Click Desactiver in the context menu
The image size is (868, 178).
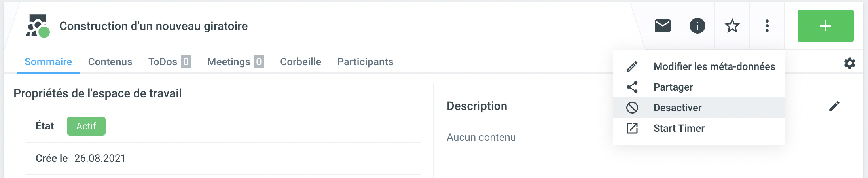(x=677, y=108)
